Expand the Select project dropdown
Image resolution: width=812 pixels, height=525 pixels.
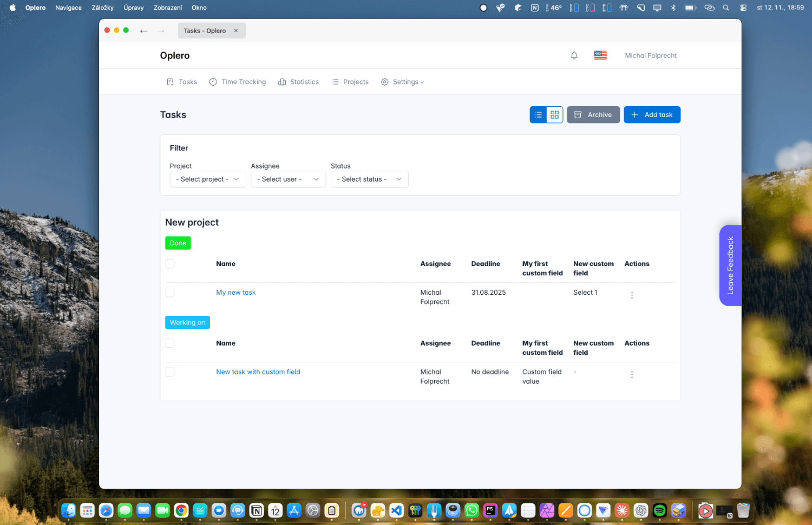[x=208, y=179]
